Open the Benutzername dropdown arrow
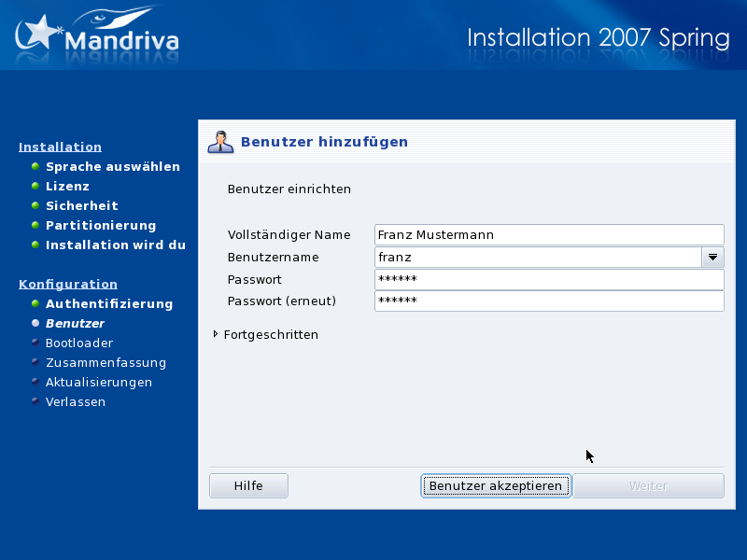Image resolution: width=747 pixels, height=560 pixels. point(712,258)
